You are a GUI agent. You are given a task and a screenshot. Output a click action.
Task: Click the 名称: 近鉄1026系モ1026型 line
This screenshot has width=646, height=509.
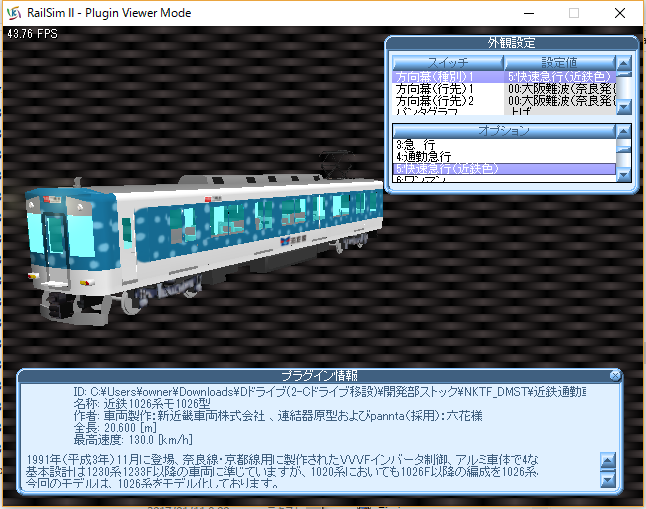[x=142, y=403]
